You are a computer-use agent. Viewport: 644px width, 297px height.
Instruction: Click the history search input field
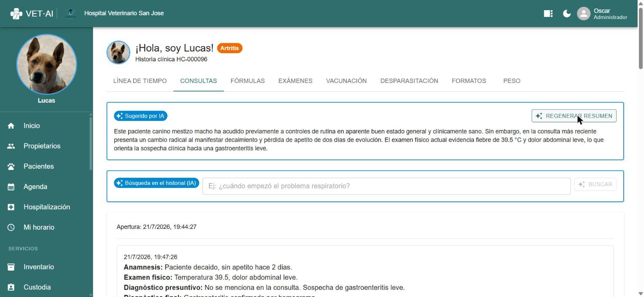pos(386,186)
